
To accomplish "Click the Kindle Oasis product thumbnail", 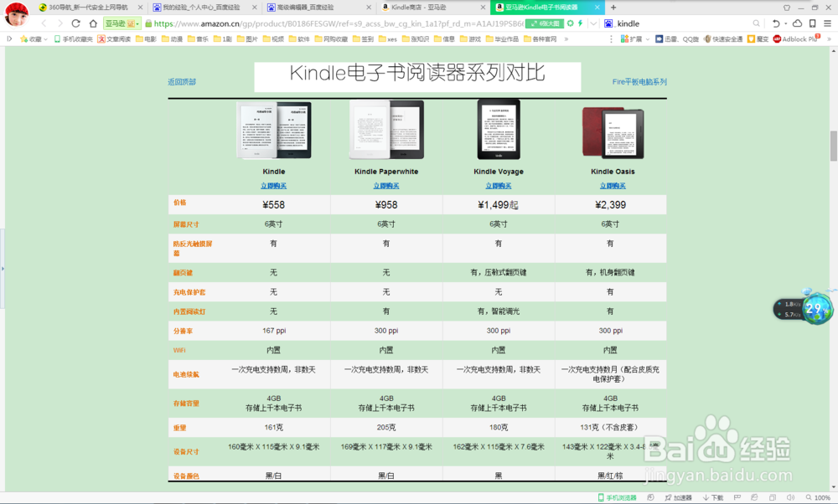I will pyautogui.click(x=610, y=130).
